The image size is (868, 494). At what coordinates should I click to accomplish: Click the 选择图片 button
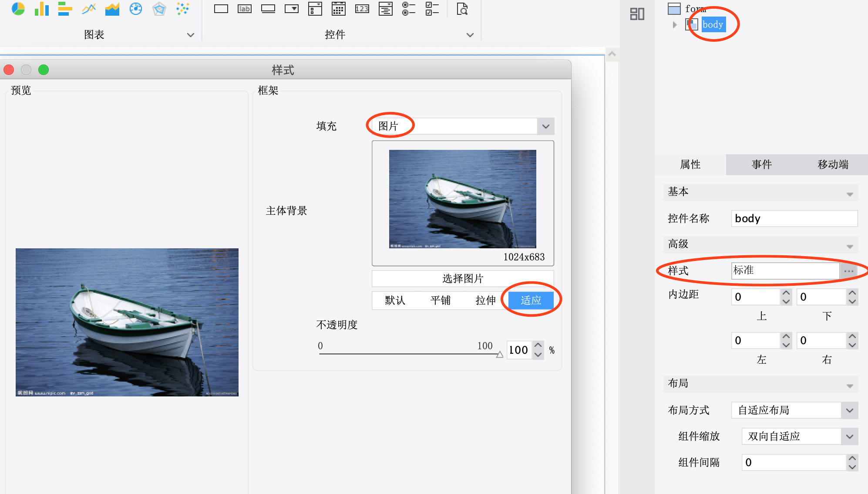463,278
